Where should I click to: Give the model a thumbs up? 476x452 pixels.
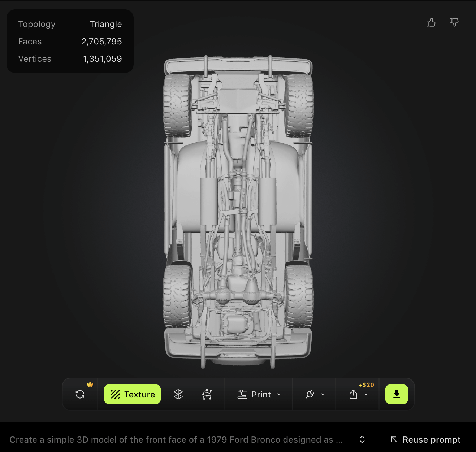click(x=431, y=22)
